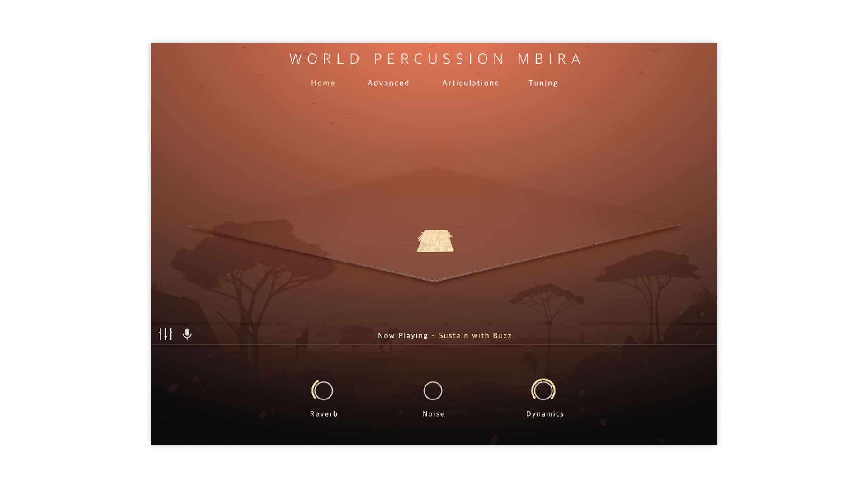The width and height of the screenshot is (868, 488).
Task: Select the Tuning tab
Action: click(x=543, y=83)
